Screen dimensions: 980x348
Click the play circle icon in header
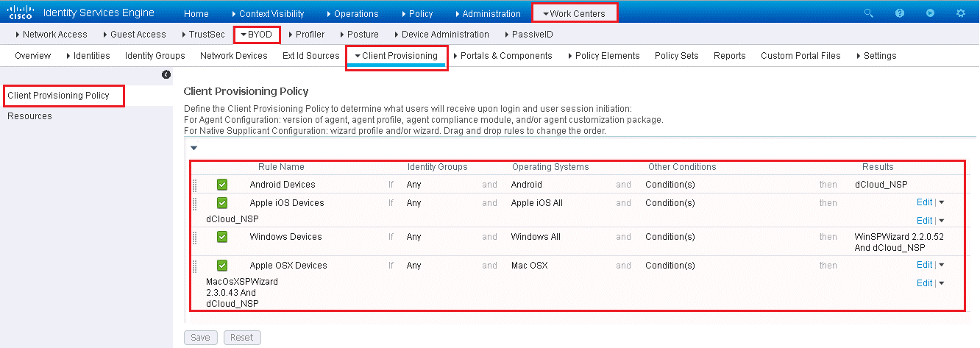pyautogui.click(x=931, y=13)
